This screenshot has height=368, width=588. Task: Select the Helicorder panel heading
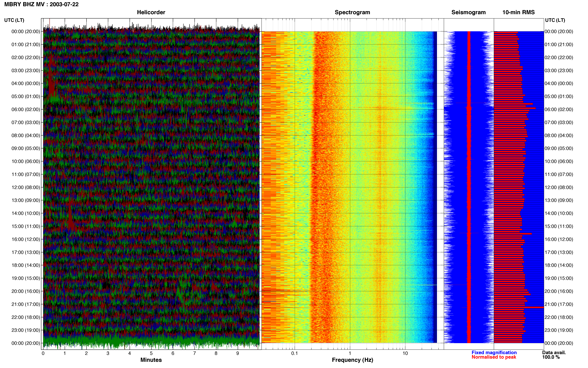point(151,12)
